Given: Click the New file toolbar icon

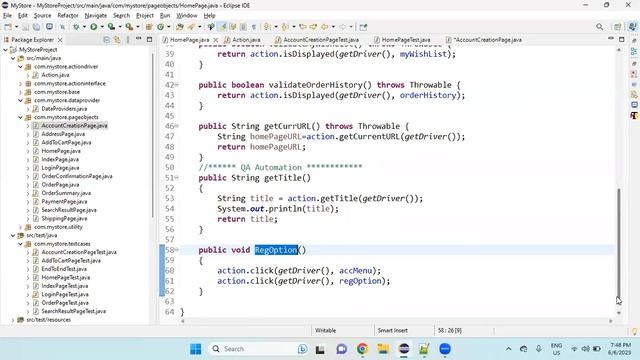Looking at the screenshot, I should [x=8, y=27].
